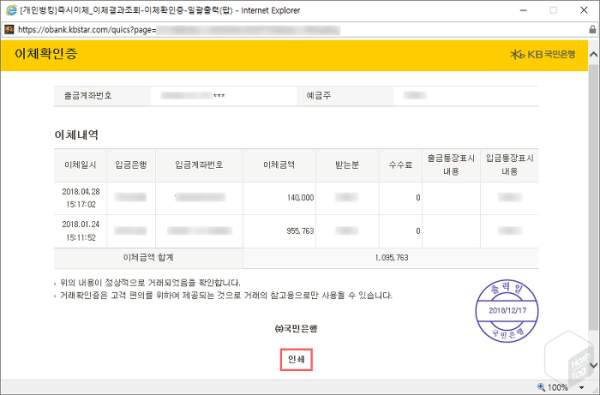The image size is (600, 395).
Task: Open the 100% zoom level dropdown arrow
Action: coord(582,388)
